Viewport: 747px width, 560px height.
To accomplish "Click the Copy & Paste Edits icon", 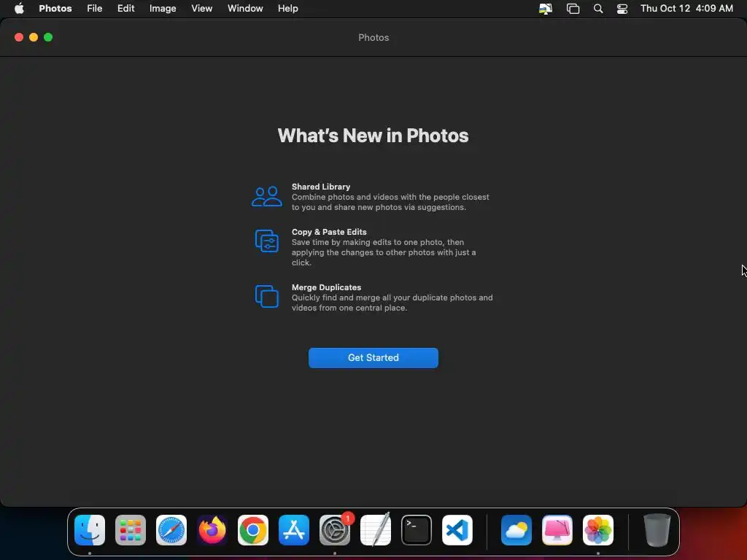I will tap(267, 241).
